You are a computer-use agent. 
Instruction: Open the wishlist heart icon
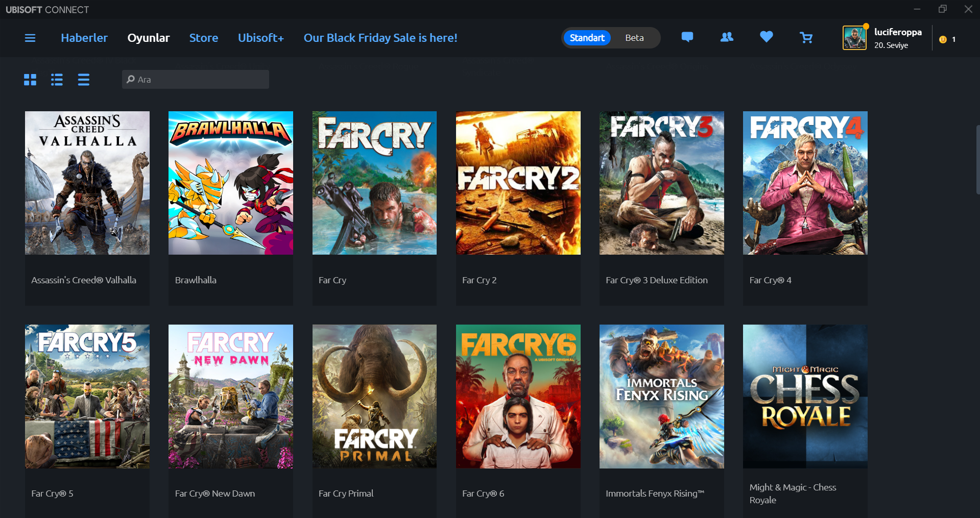tap(766, 37)
